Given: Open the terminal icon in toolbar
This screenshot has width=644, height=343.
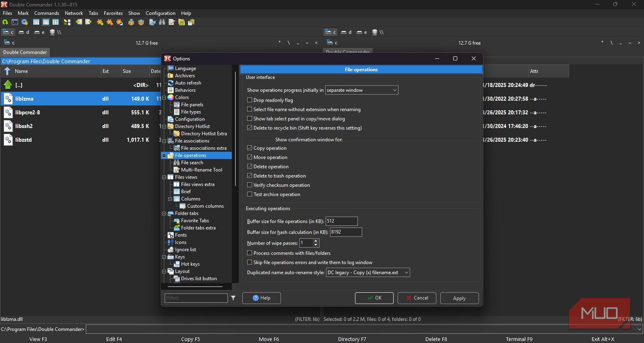Looking at the screenshot, I should (15, 22).
